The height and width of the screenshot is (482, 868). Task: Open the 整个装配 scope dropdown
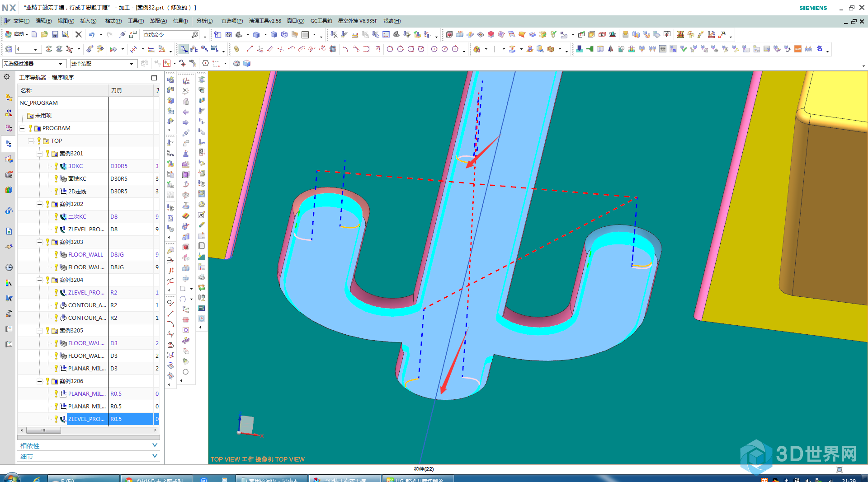(x=104, y=64)
